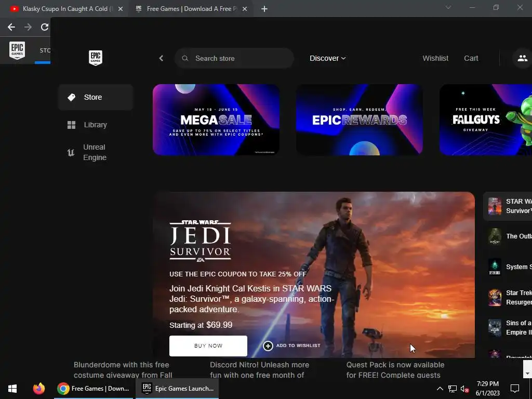Image resolution: width=532 pixels, height=399 pixels.
Task: Open the Wishlist page
Action: [435, 58]
